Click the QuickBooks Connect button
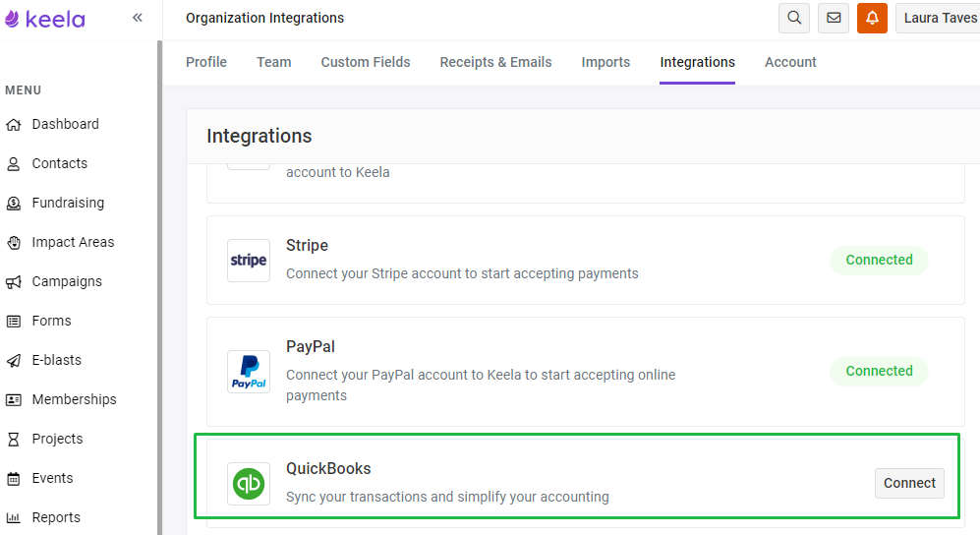 tap(909, 483)
